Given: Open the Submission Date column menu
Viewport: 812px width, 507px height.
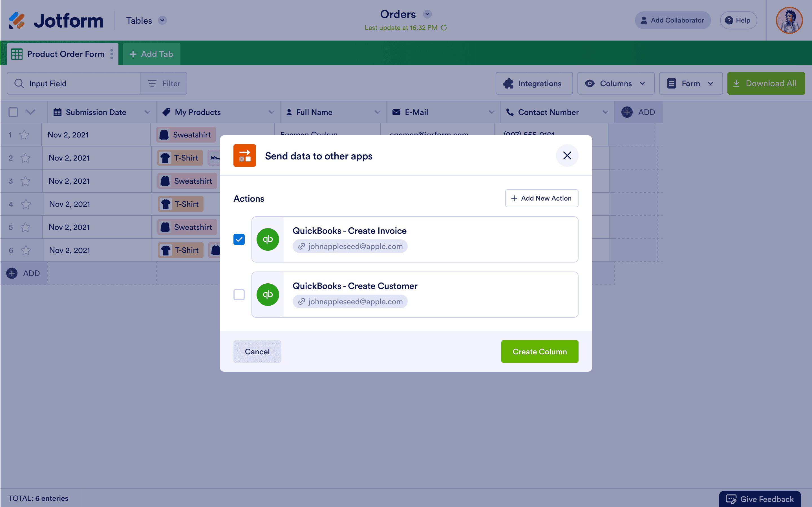Looking at the screenshot, I should coord(148,112).
